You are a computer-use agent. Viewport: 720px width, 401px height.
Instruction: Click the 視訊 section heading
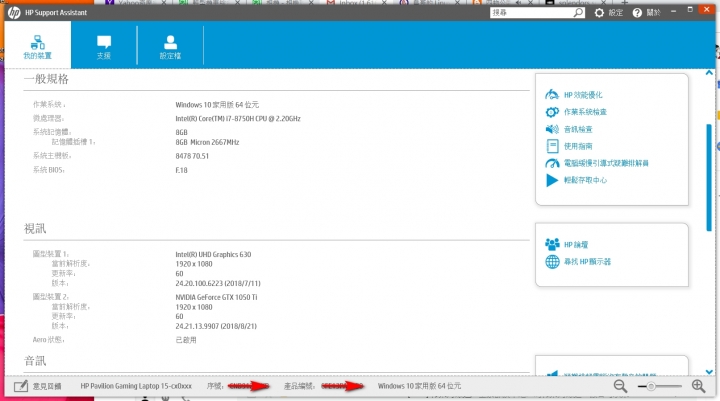[x=35, y=228]
